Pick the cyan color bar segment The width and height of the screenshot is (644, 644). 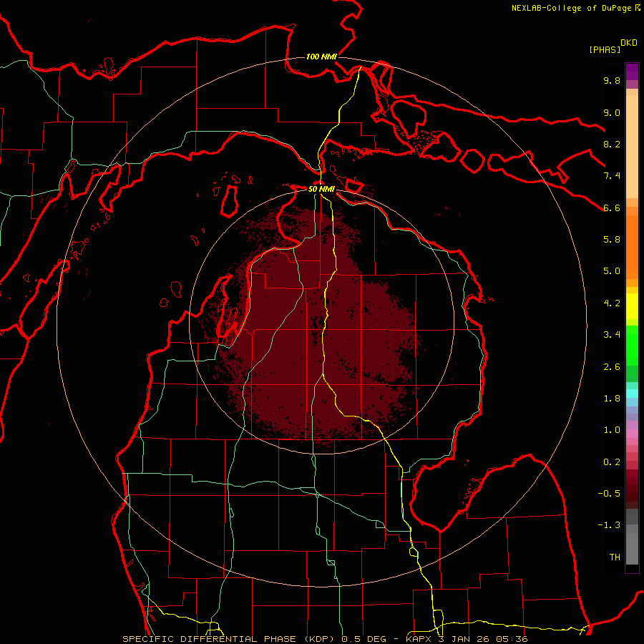[x=632, y=393]
